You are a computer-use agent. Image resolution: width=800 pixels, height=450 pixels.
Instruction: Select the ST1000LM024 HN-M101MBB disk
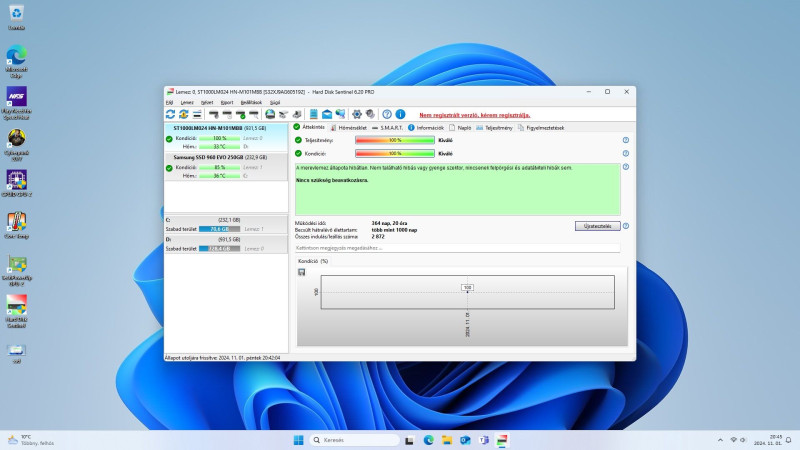pyautogui.click(x=226, y=137)
